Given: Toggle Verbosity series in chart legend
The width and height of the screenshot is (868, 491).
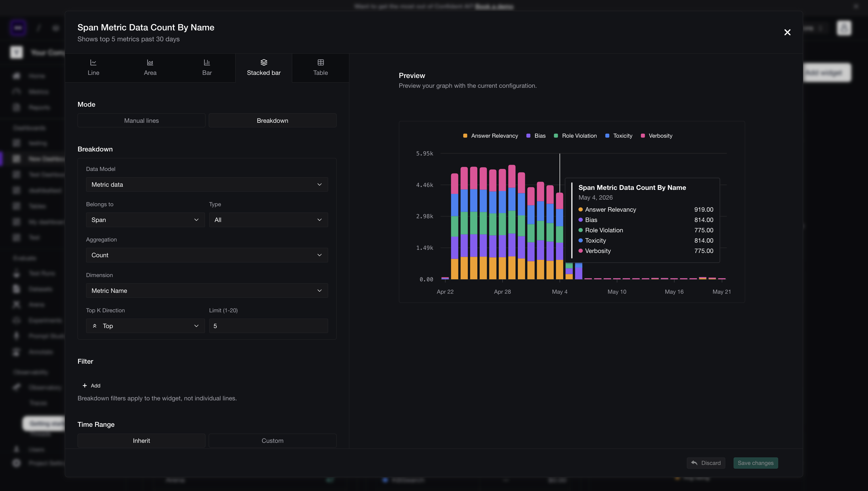Looking at the screenshot, I should [x=656, y=136].
